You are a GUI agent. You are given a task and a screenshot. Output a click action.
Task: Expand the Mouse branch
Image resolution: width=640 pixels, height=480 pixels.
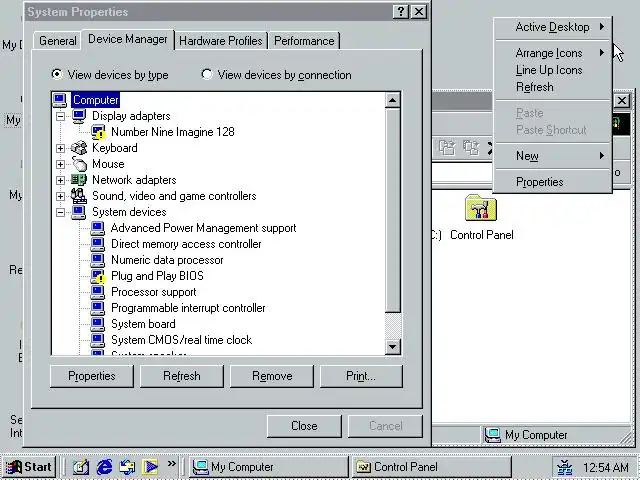click(x=60, y=164)
